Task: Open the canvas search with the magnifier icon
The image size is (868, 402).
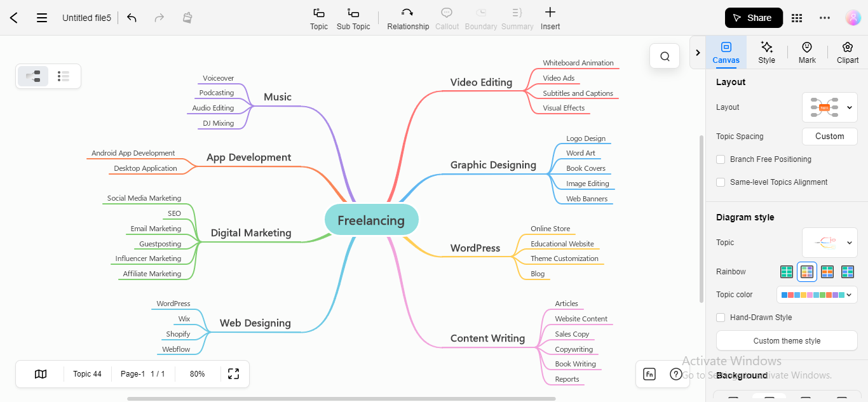Action: (664, 56)
